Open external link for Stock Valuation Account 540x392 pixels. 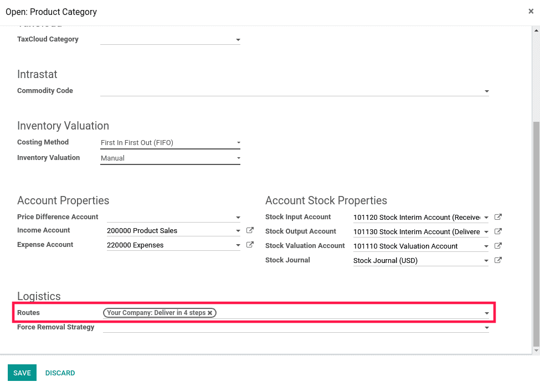click(498, 246)
